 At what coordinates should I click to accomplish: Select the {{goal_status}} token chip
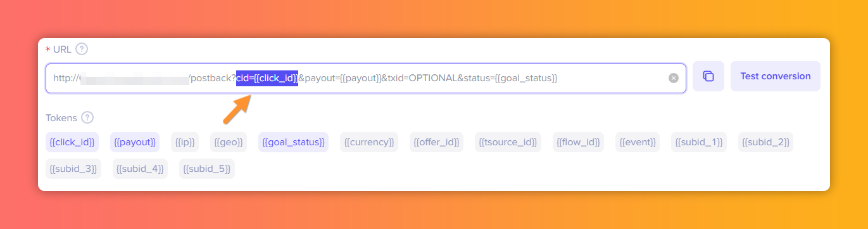tap(294, 142)
